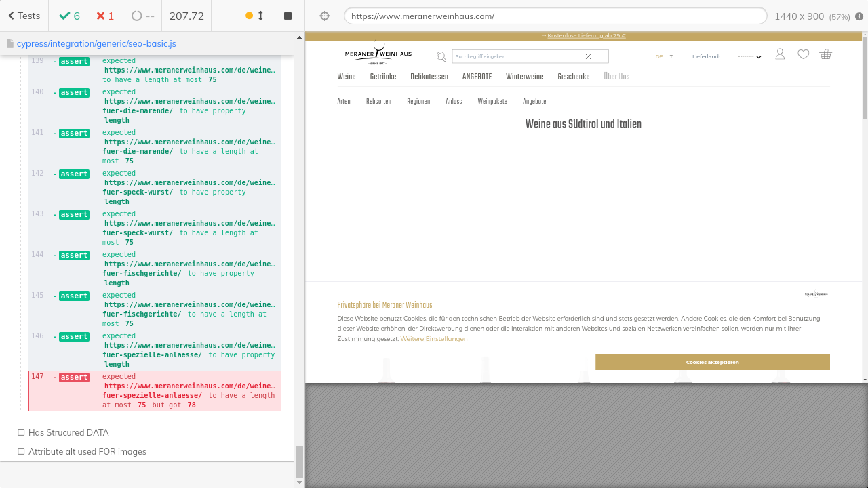Click the Cookies akzeptieren button
The width and height of the screenshot is (868, 488).
(x=712, y=362)
